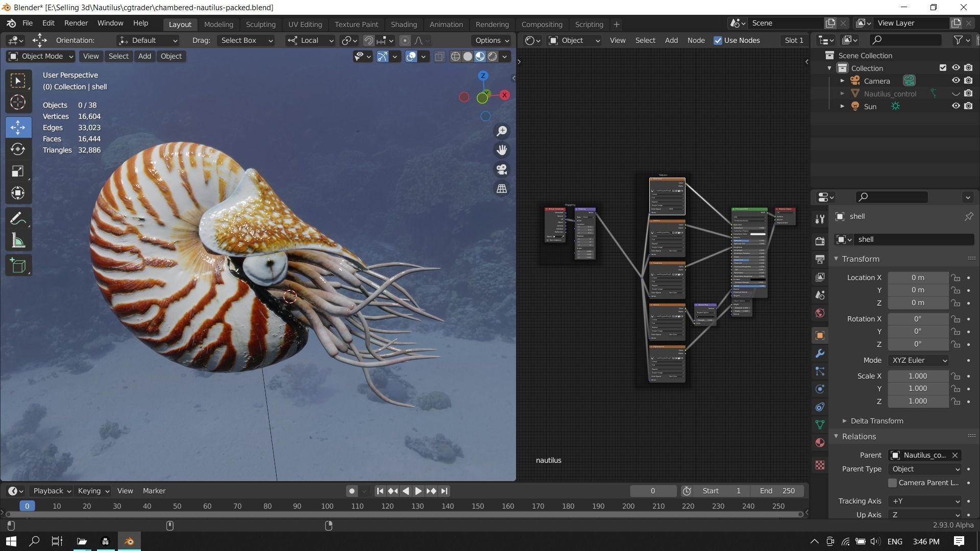Open the Modifiers properties tab
This screenshot has width=980, height=551.
[x=820, y=353]
